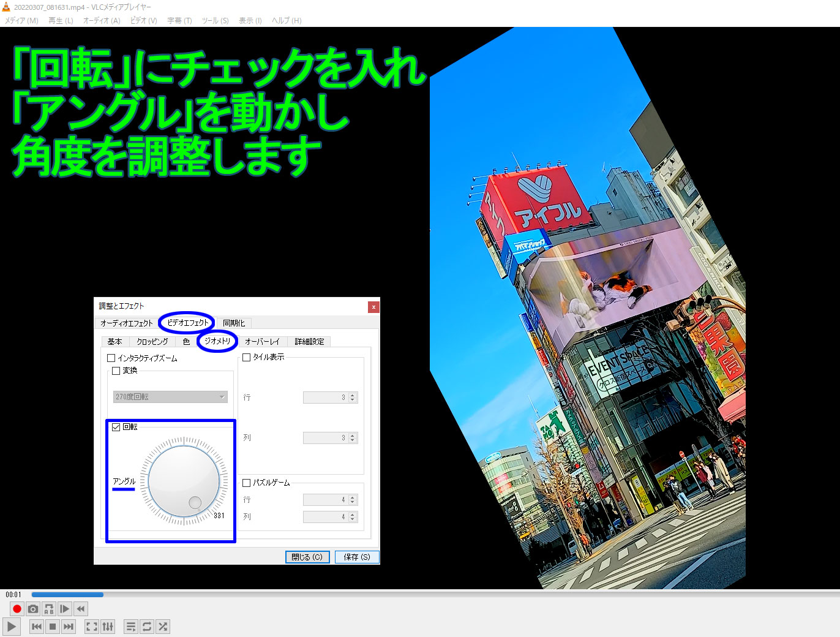Select the ジオメトリ sub-tab
Viewport: 840px width, 637px height.
coord(217,341)
